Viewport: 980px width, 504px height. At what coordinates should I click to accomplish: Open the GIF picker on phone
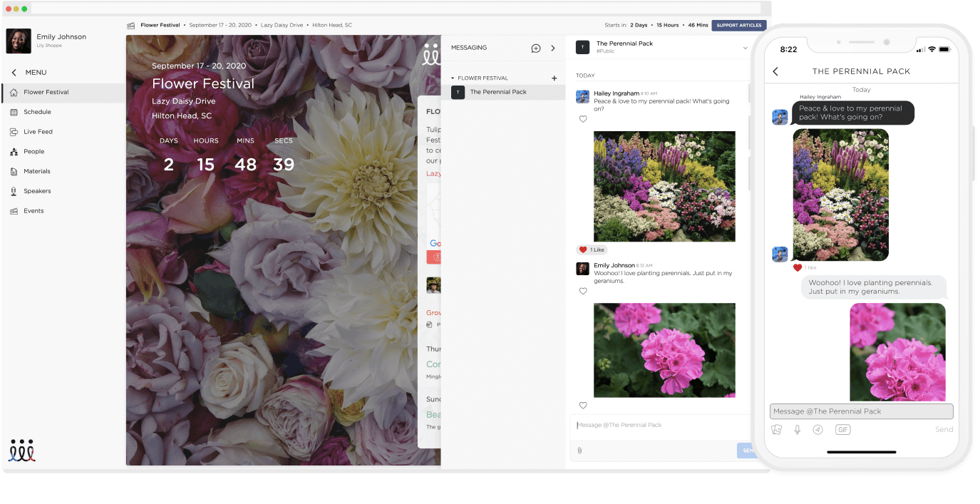[843, 430]
